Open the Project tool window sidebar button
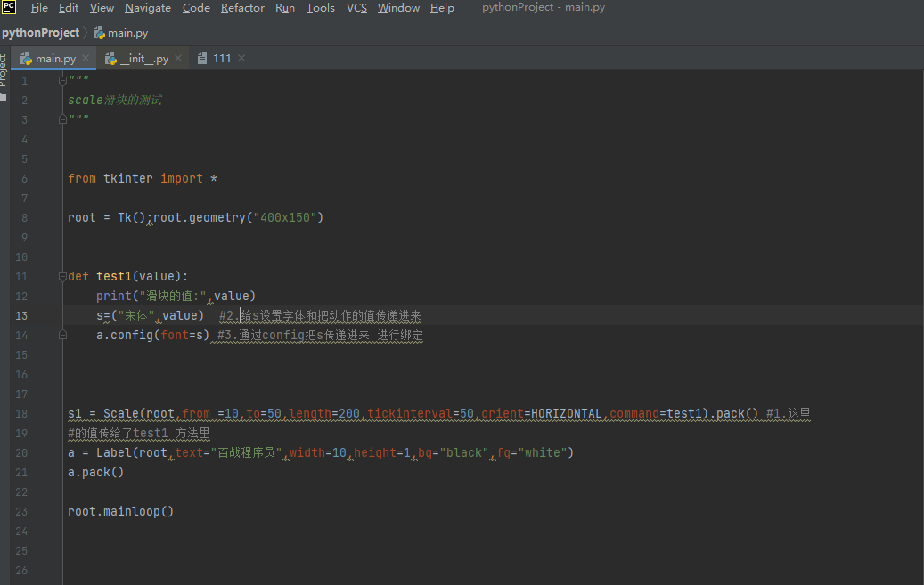The image size is (924, 585). coord(4,77)
